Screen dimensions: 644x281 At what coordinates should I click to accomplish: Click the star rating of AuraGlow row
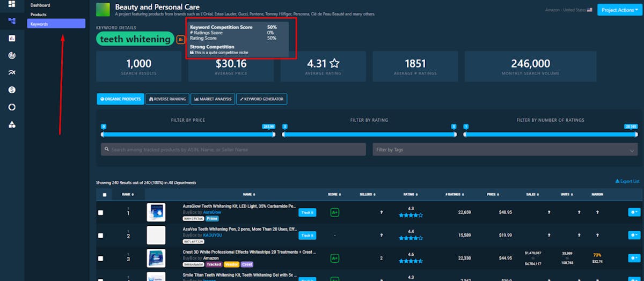(x=411, y=215)
